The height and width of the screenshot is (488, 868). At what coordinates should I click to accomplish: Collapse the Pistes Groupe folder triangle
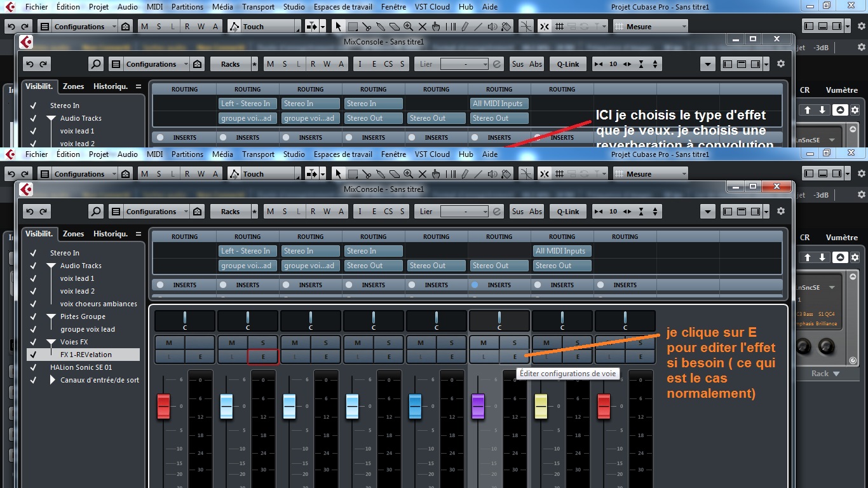click(51, 316)
